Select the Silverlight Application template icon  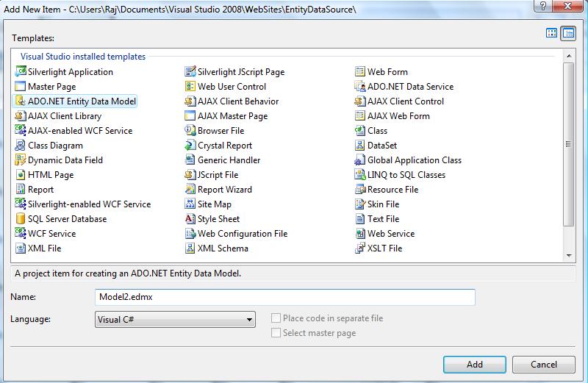(21, 71)
